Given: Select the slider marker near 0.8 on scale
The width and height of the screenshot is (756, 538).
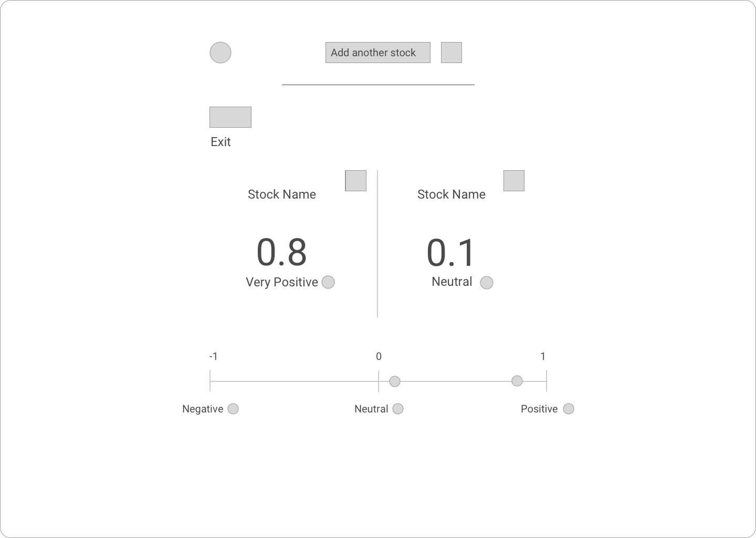Looking at the screenshot, I should tap(517, 381).
